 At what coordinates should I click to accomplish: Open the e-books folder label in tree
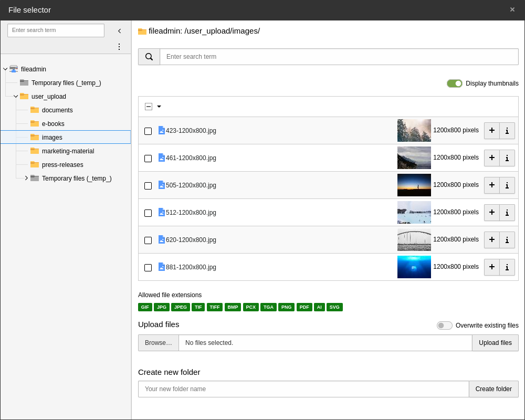point(53,124)
